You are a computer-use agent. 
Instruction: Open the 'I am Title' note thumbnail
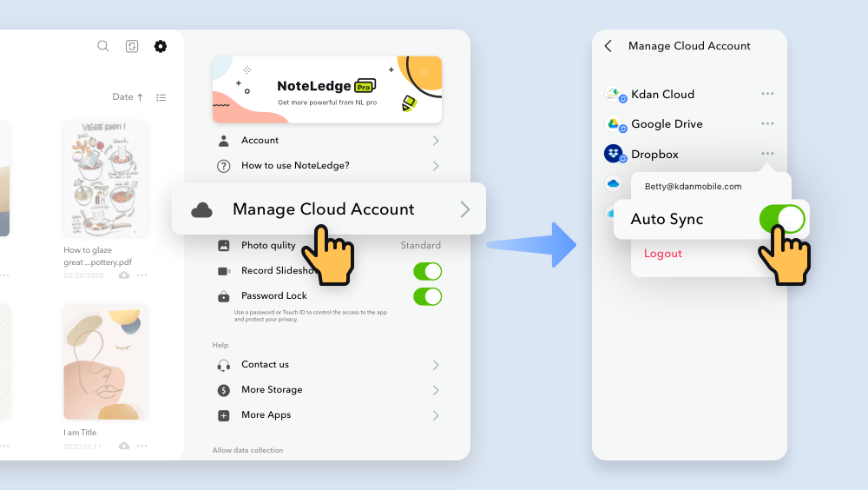click(x=106, y=362)
